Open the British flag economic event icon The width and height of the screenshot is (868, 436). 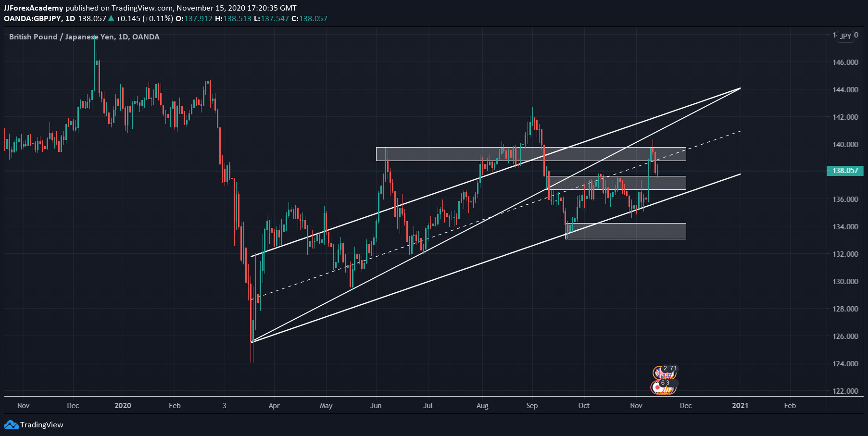[659, 373]
